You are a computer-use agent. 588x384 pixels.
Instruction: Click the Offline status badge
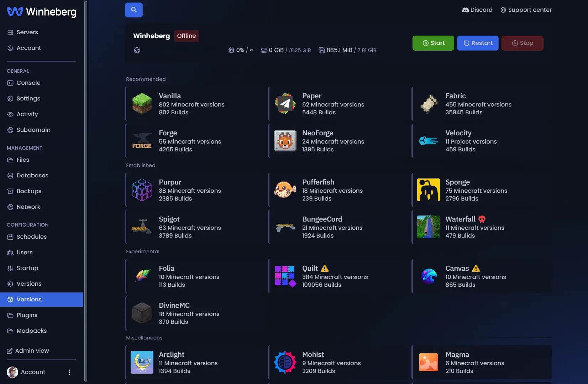point(187,36)
